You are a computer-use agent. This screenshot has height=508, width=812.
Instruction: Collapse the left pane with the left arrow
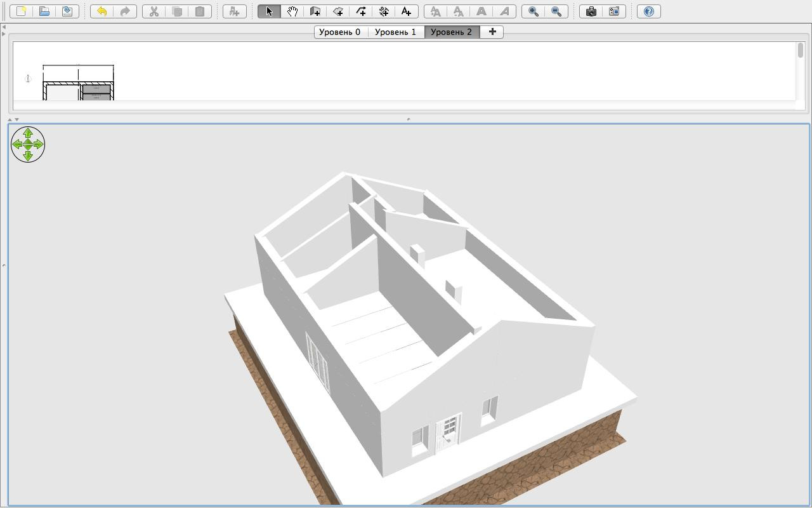pos(4,27)
